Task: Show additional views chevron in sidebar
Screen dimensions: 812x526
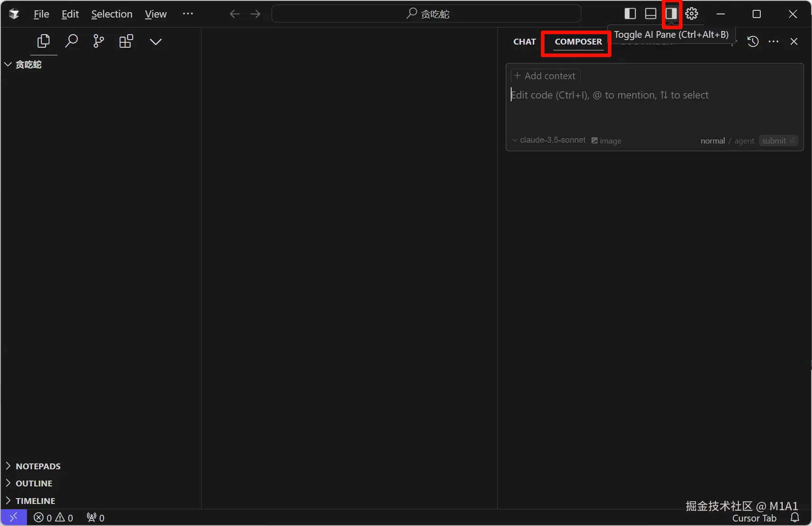Action: tap(156, 42)
